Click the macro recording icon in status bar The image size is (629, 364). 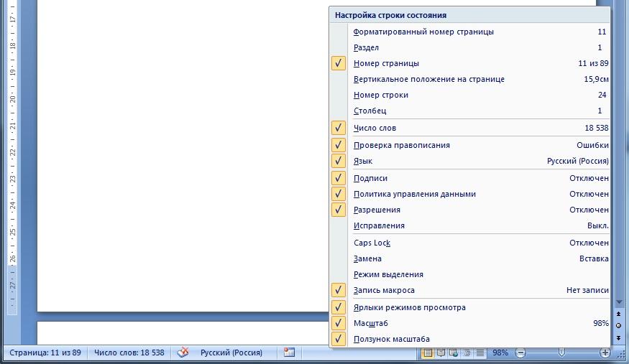(x=289, y=353)
